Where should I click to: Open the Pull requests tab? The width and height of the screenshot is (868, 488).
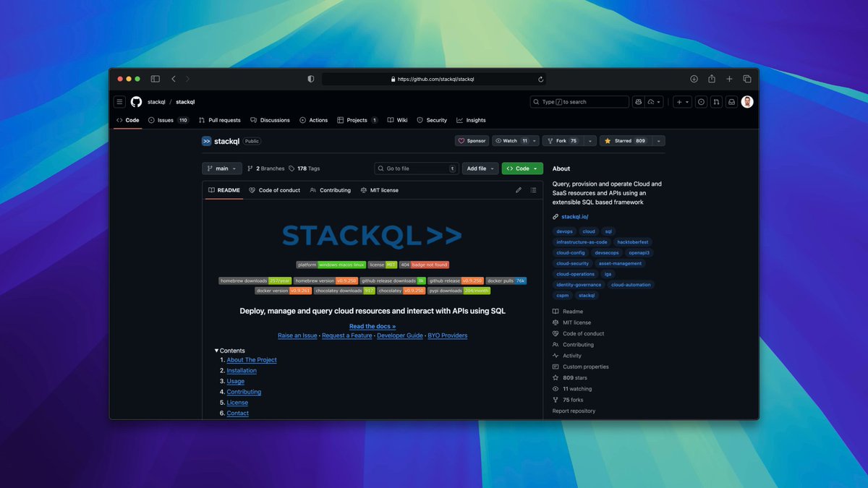pyautogui.click(x=219, y=120)
